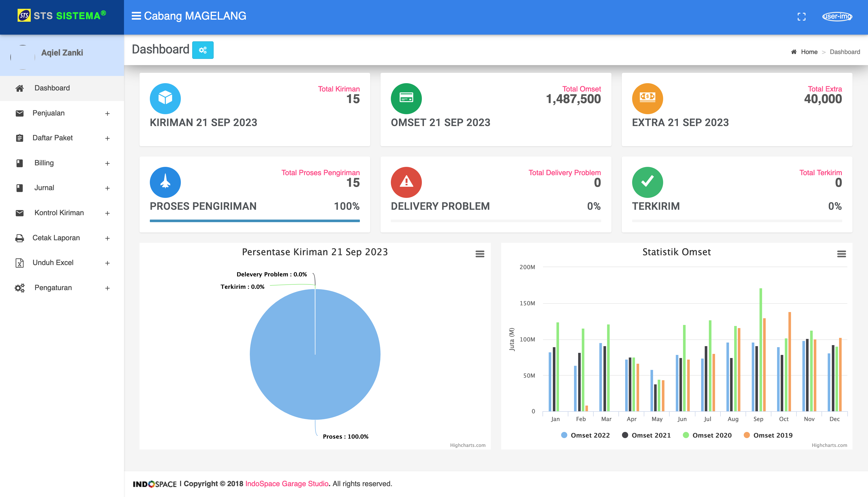This screenshot has height=497, width=868.
Task: Click the IndoSpace footer logo
Action: (155, 484)
